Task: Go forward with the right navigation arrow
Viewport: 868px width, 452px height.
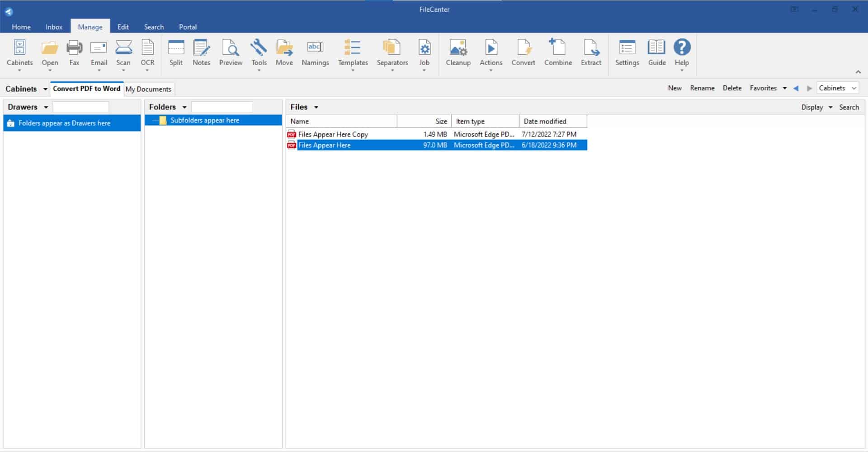Action: pyautogui.click(x=809, y=88)
